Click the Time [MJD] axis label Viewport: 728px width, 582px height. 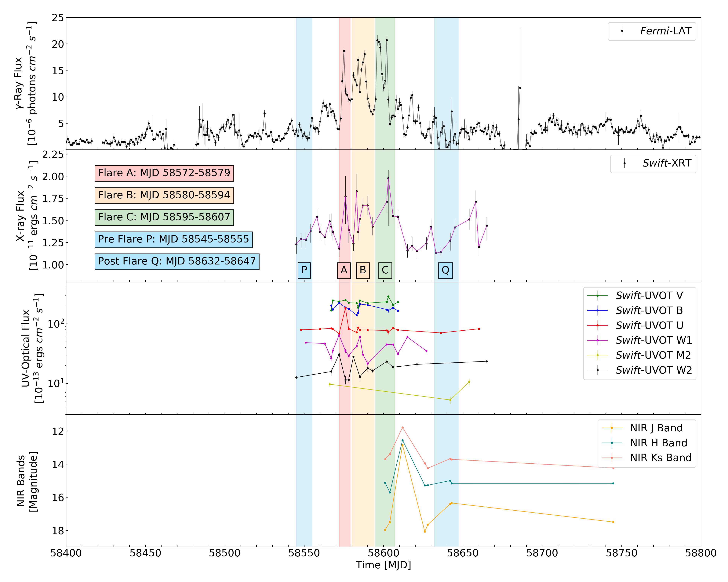pyautogui.click(x=383, y=565)
